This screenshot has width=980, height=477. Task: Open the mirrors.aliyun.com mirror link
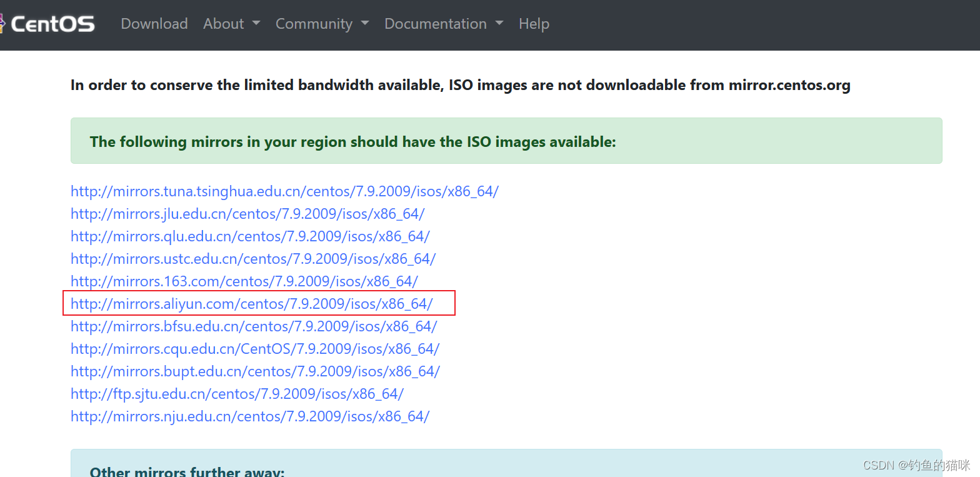(252, 304)
